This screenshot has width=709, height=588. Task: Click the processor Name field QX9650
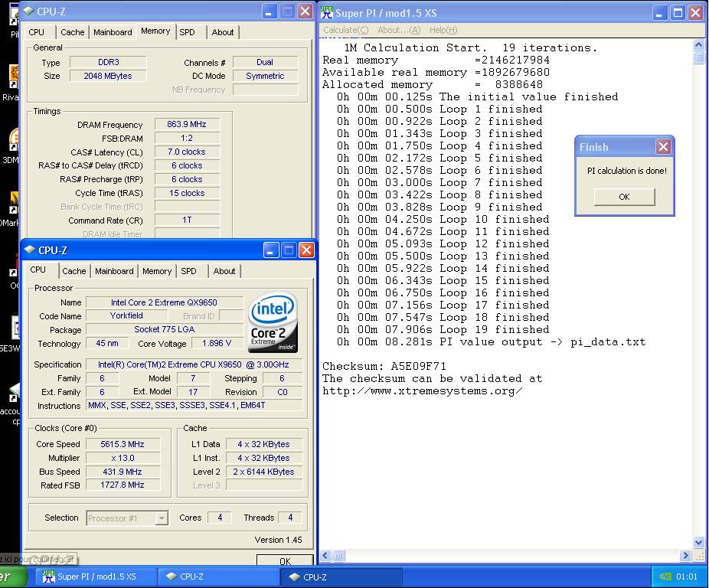coord(164,302)
